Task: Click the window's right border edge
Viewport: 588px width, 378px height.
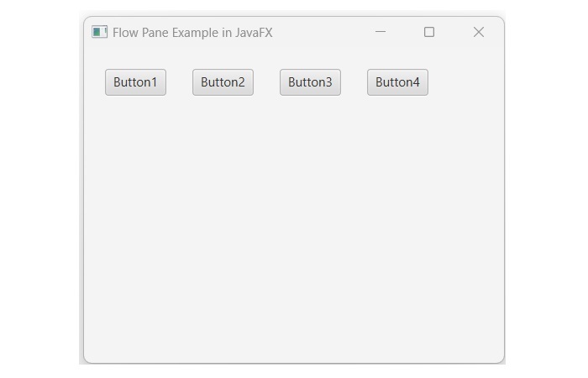Action: pyautogui.click(x=504, y=193)
